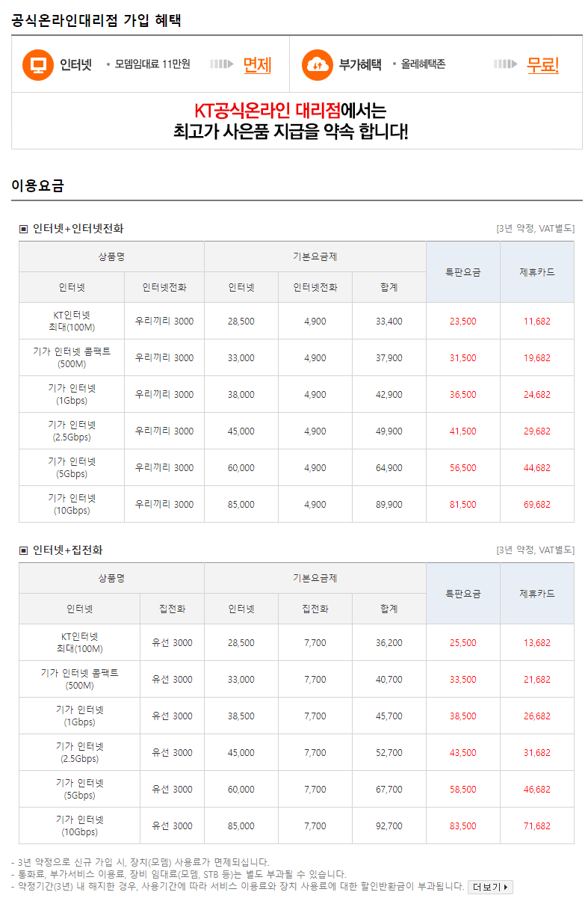The image size is (588, 907).
Task: Select the 83,500 특판요금 price
Action: [462, 826]
